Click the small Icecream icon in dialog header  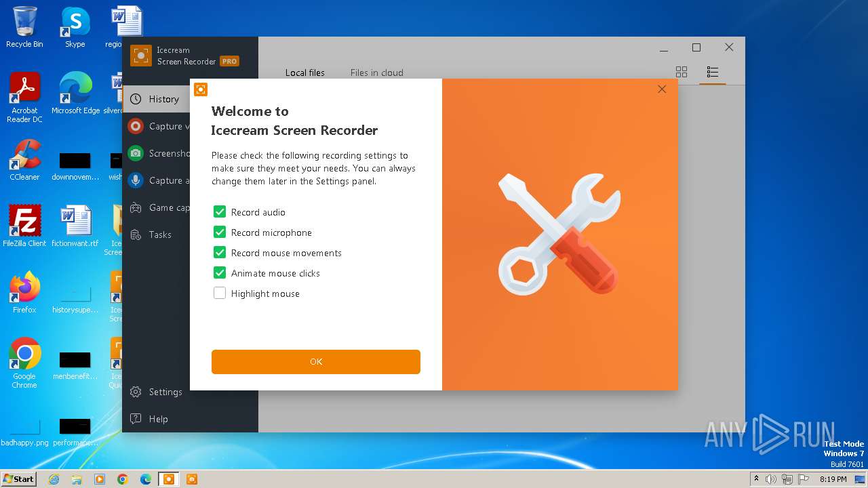200,89
